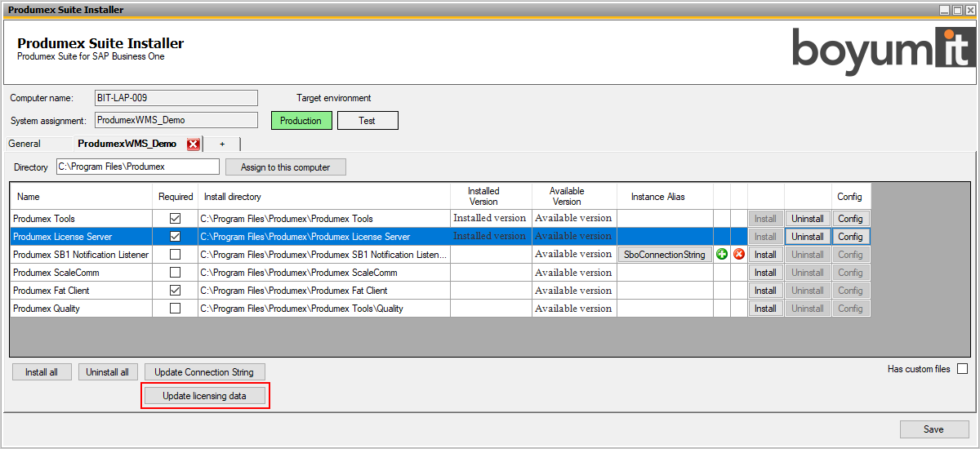Toggle Required for Produmex Quality
The width and height of the screenshot is (980, 449).
pos(175,309)
